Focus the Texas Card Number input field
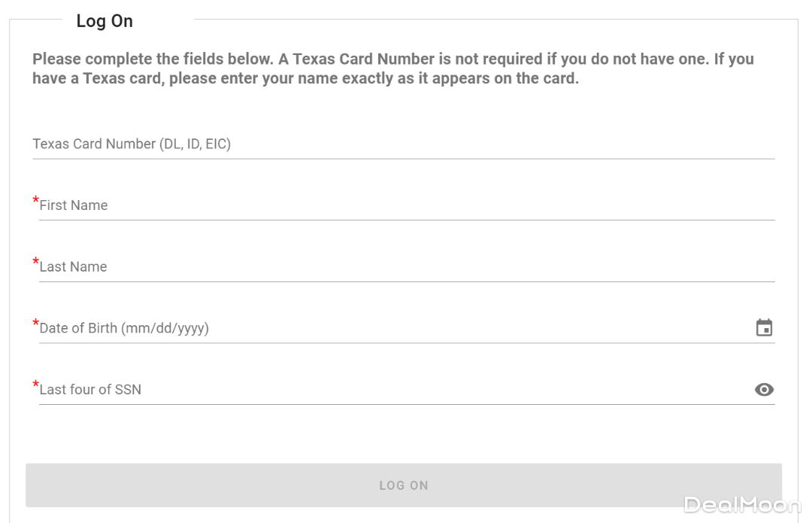The width and height of the screenshot is (812, 523). tap(451, 144)
